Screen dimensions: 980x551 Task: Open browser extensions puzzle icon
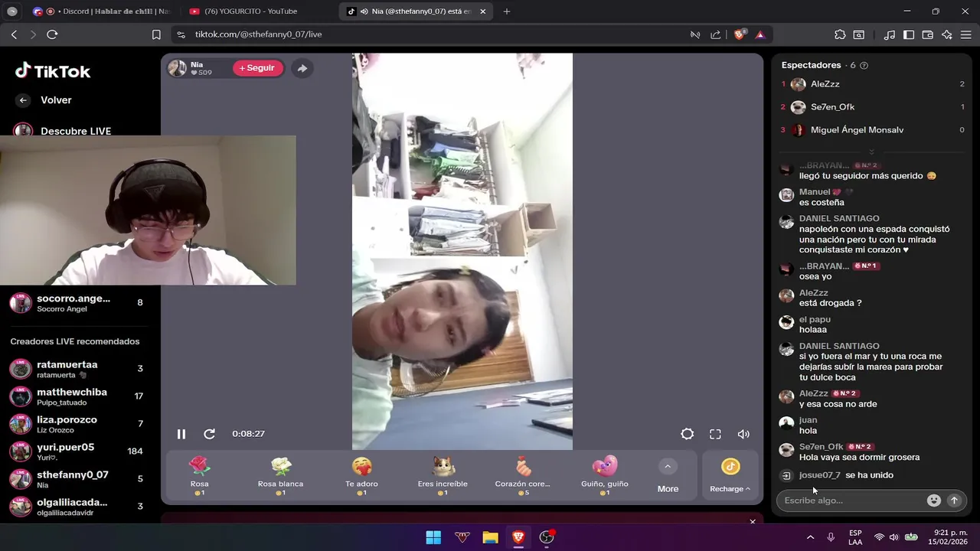coord(840,34)
